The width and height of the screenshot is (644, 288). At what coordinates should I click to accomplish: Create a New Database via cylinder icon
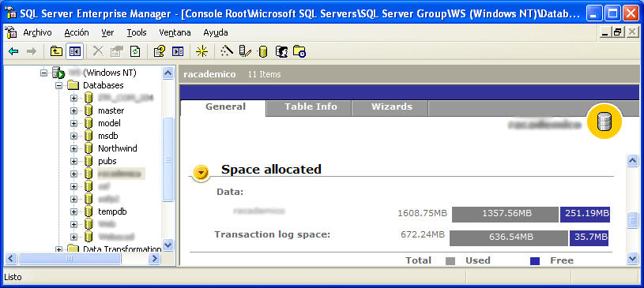click(x=263, y=51)
